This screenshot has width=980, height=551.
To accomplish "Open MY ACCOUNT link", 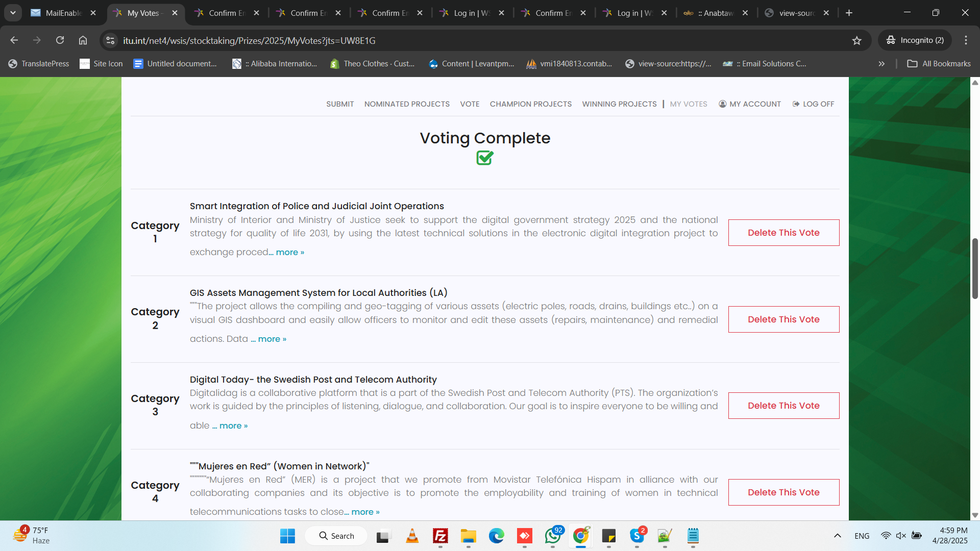I will point(750,104).
